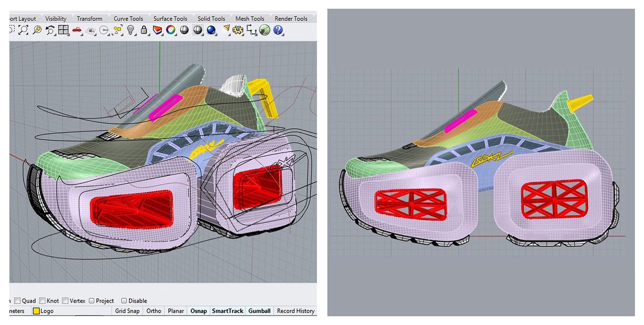Select the Zoom magnifier tool

23,30
